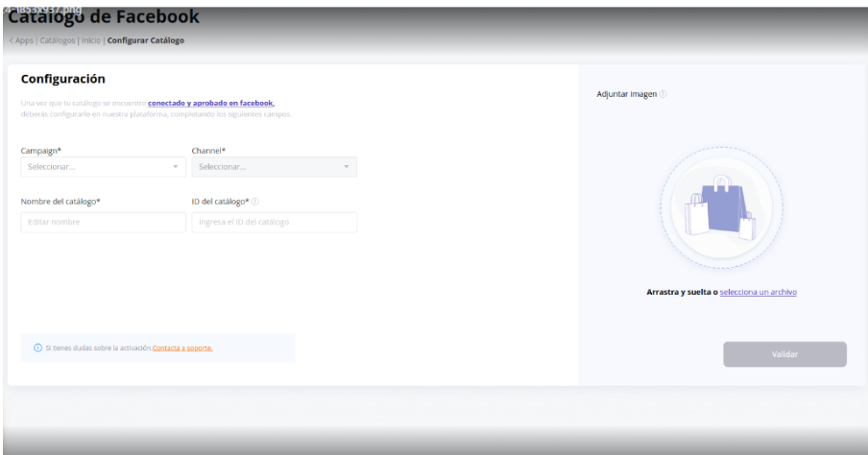This screenshot has width=868, height=455.
Task: Go to Inicio in the breadcrumb
Action: click(90, 40)
